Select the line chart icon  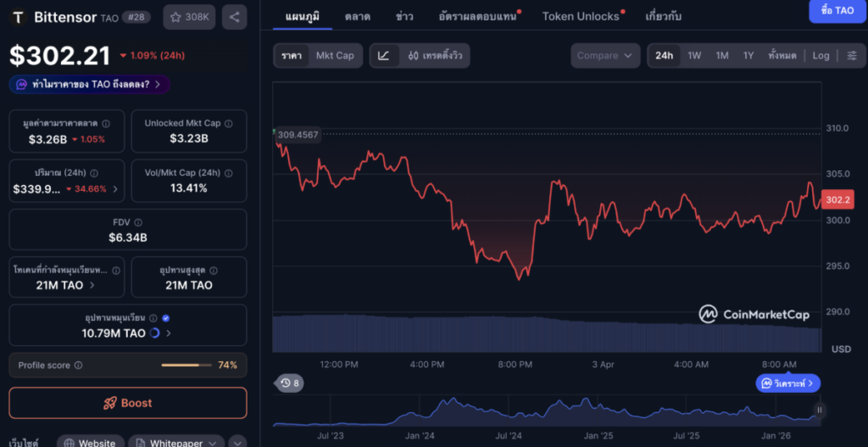click(x=384, y=55)
